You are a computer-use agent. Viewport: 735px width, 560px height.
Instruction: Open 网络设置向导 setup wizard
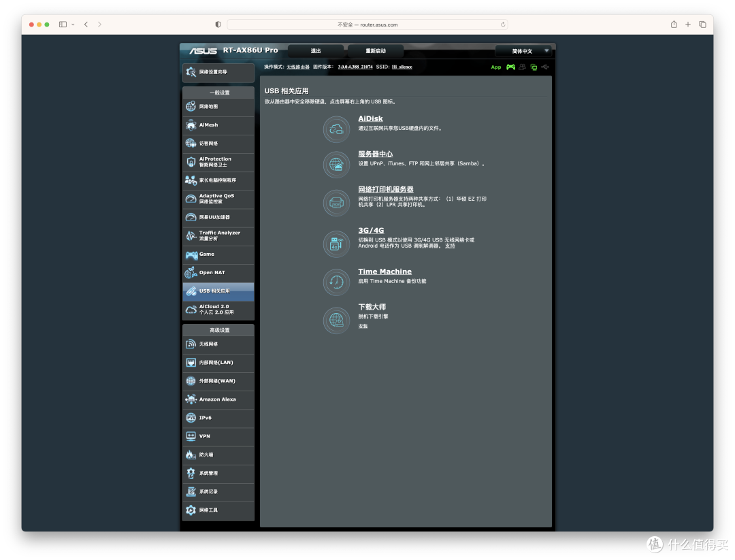tap(218, 72)
